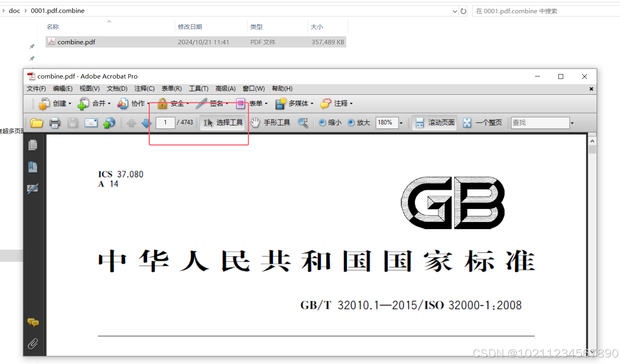Open the Window menu

click(254, 89)
